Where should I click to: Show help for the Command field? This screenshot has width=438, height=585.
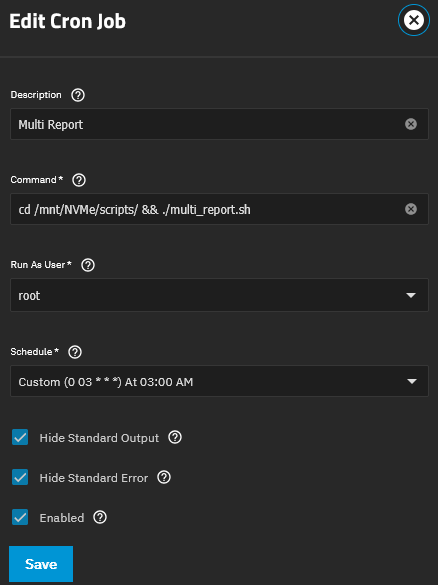(79, 180)
